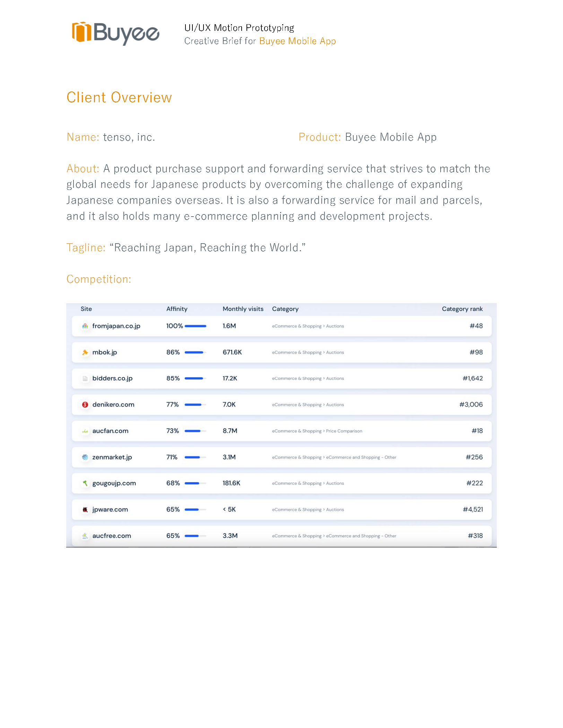Select the Monthly visits column header
Viewport: 563px width, 728px height.
243,309
